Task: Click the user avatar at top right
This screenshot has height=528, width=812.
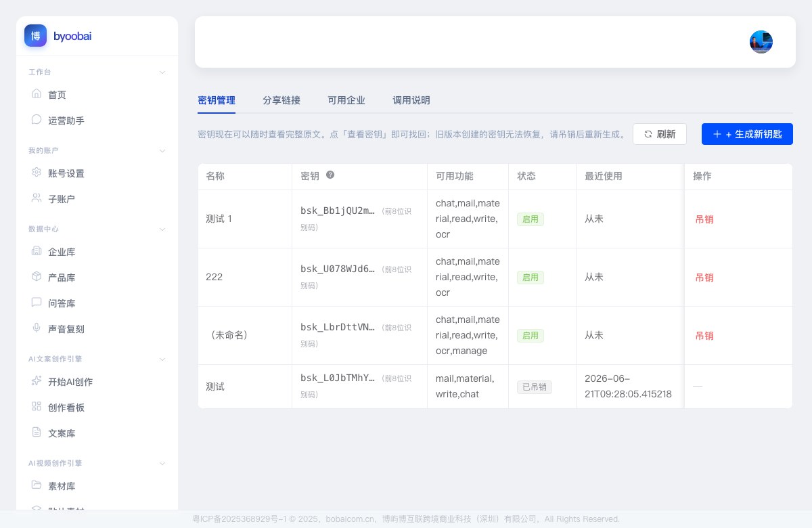Action: [761, 42]
